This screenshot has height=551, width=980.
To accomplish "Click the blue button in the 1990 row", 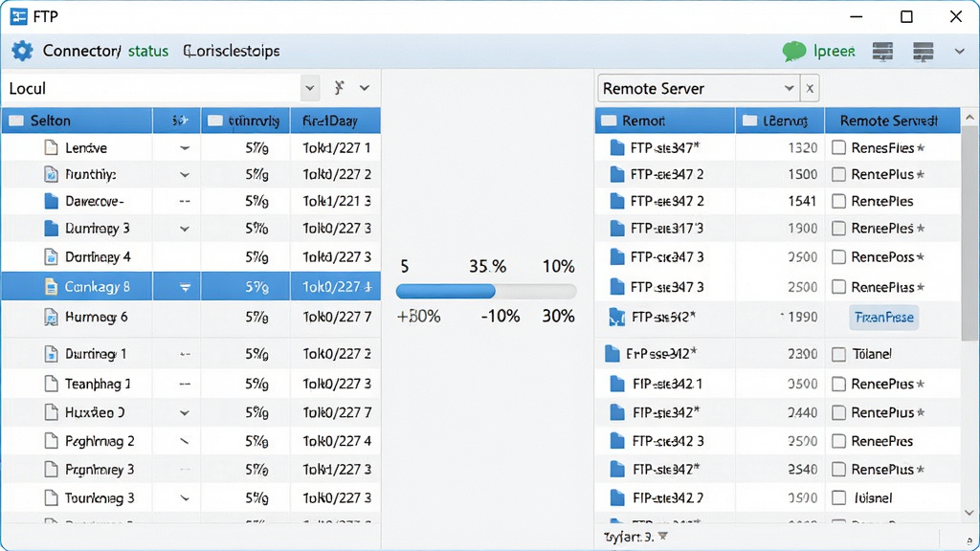I will pyautogui.click(x=883, y=318).
